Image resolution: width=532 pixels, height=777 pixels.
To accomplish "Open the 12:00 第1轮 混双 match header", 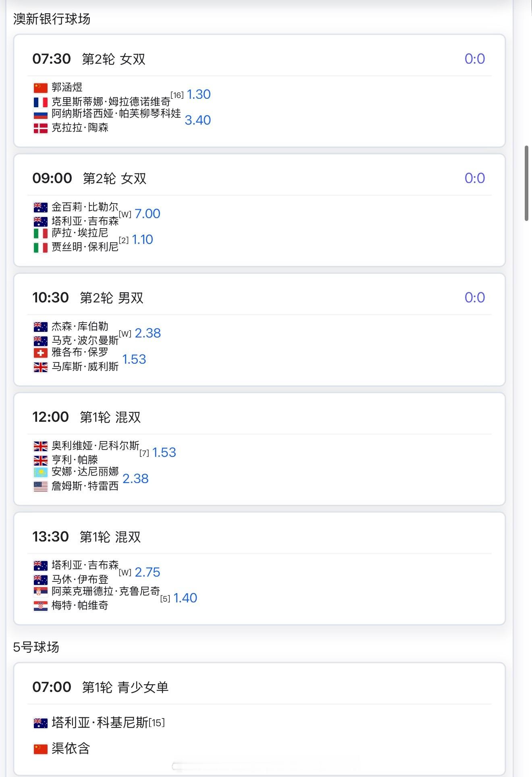I will tap(87, 417).
